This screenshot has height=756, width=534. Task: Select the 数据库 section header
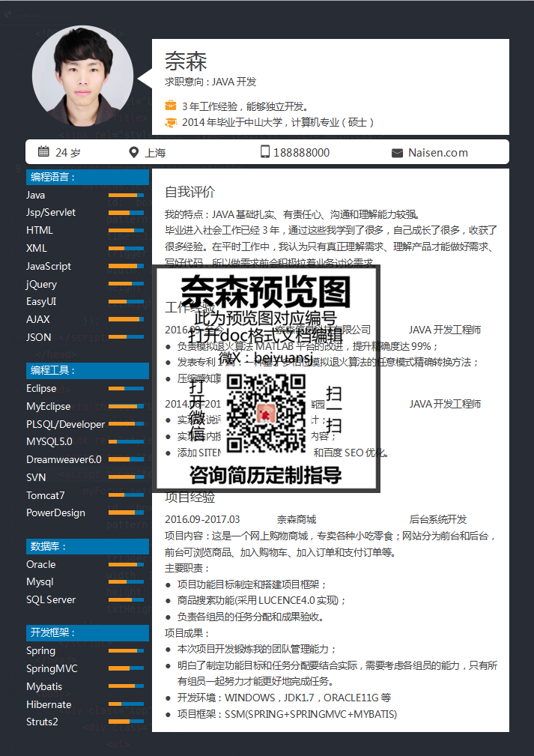click(87, 546)
